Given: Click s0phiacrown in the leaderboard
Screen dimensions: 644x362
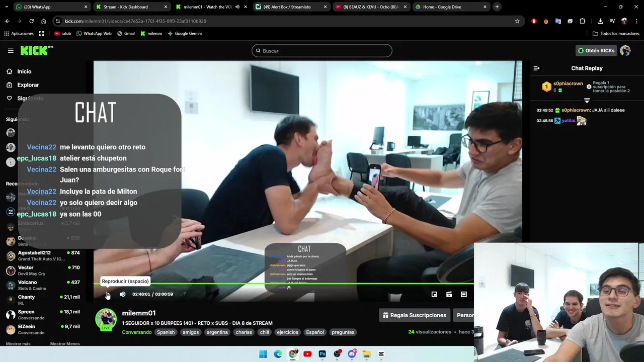Looking at the screenshot, I should (568, 83).
